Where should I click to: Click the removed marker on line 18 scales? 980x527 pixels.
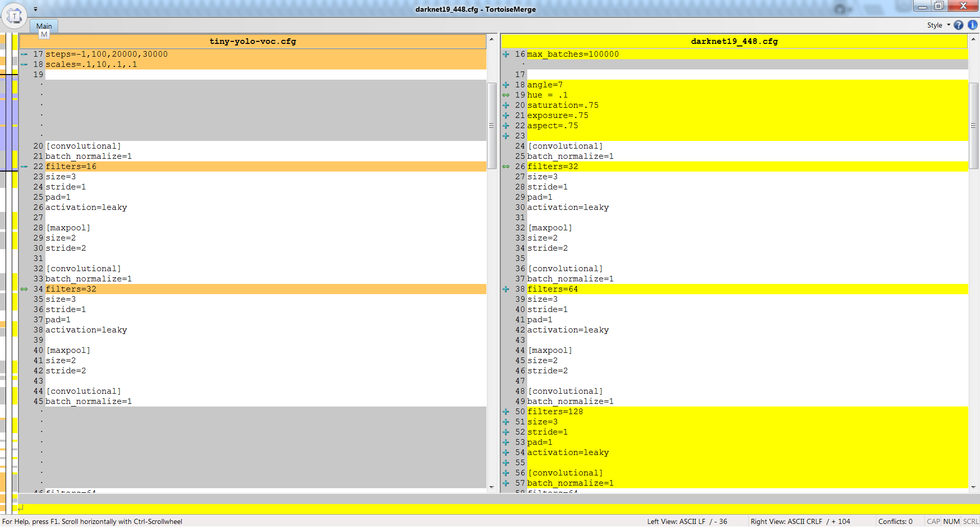24,64
